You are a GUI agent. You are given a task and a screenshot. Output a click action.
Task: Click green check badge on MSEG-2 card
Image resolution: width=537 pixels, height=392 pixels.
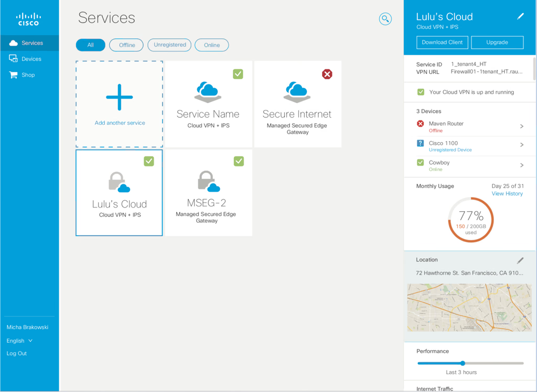(239, 161)
